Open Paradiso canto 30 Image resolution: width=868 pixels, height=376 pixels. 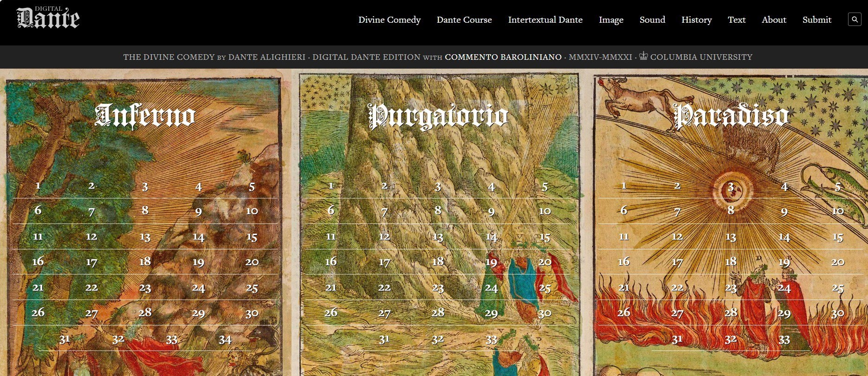click(838, 313)
